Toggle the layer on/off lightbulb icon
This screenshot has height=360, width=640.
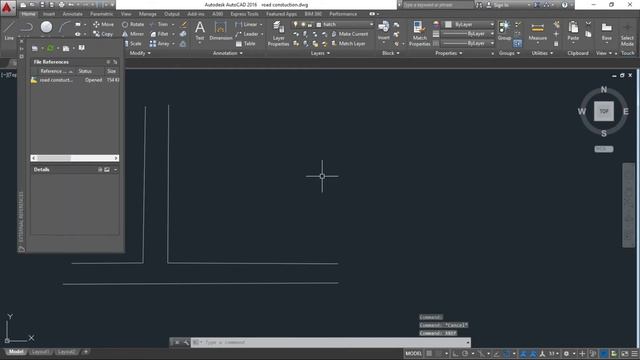point(296,24)
